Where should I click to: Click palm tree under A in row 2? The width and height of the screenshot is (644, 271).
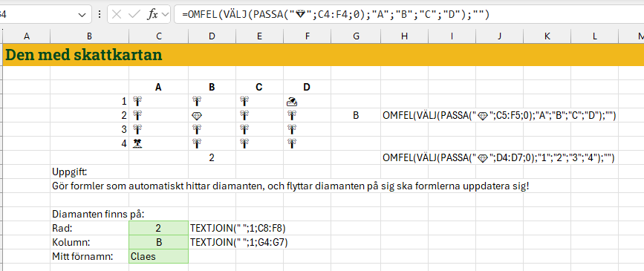(x=137, y=116)
